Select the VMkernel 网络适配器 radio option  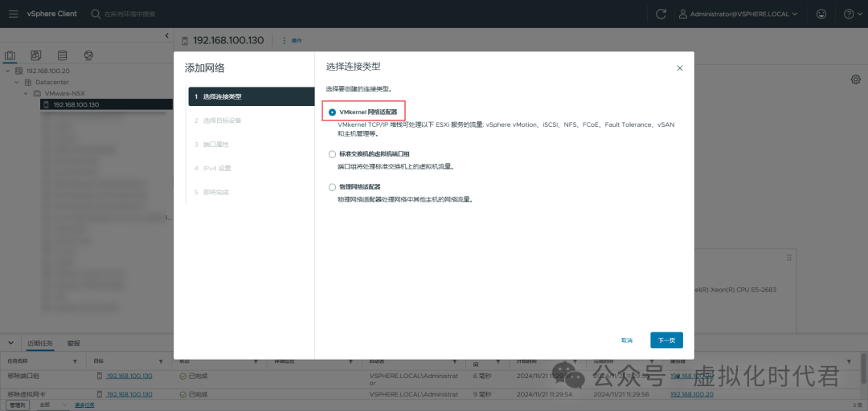pyautogui.click(x=332, y=112)
